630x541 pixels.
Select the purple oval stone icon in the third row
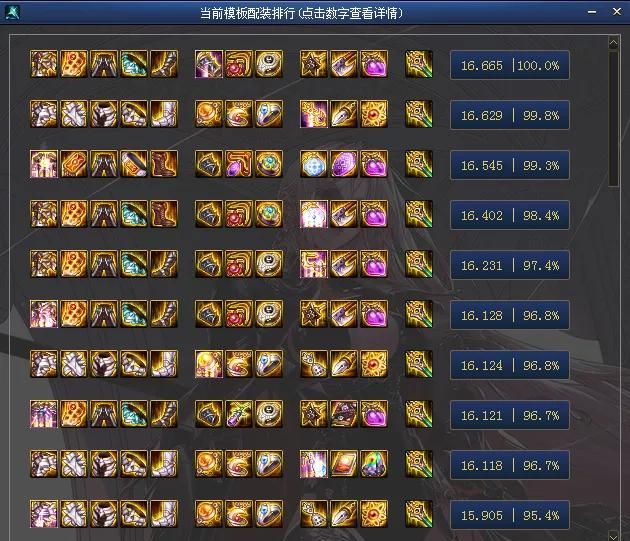point(344,164)
